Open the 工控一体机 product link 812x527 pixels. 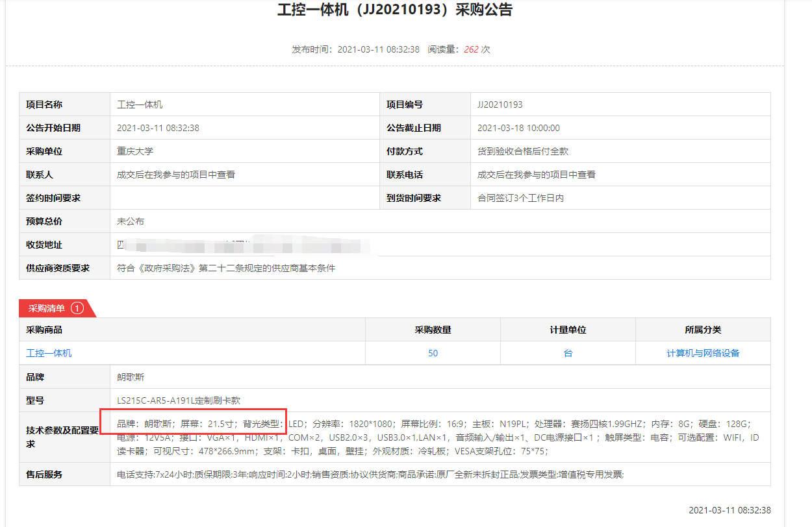click(49, 353)
